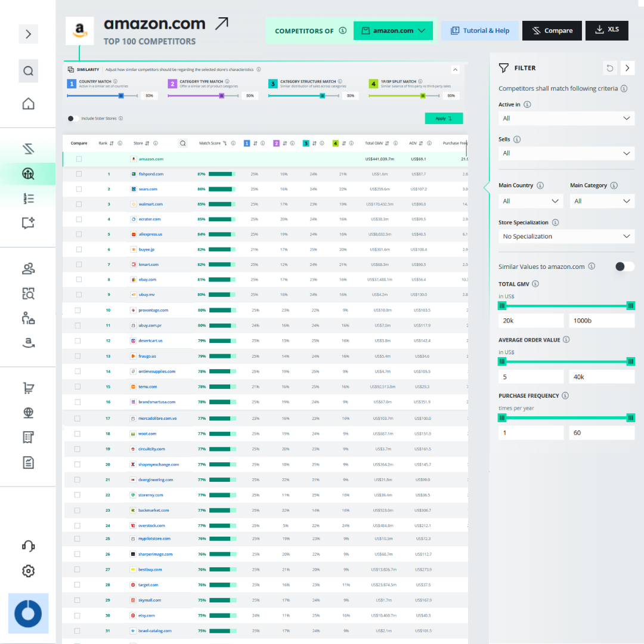The width and height of the screenshot is (644, 644).
Task: Click Total GMV maximum field 1000b
Action: (602, 321)
